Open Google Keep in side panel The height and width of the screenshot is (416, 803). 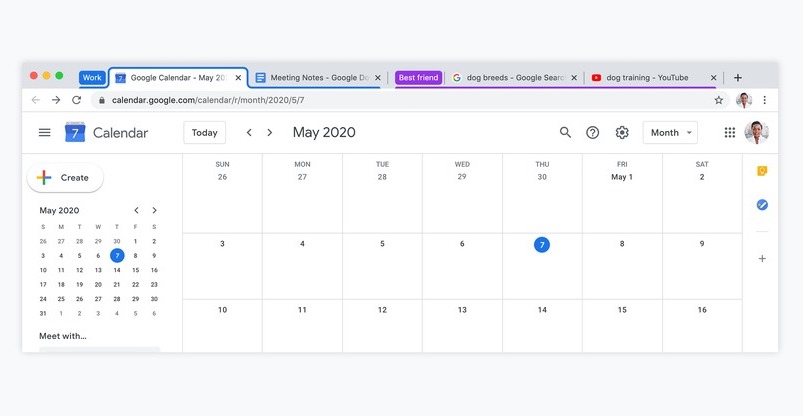(762, 171)
